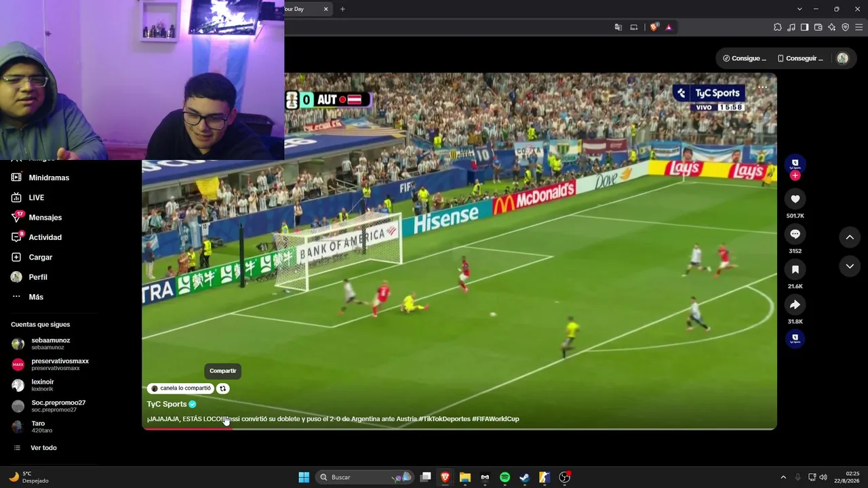
Task: Close the current browser tab
Action: tap(325, 9)
